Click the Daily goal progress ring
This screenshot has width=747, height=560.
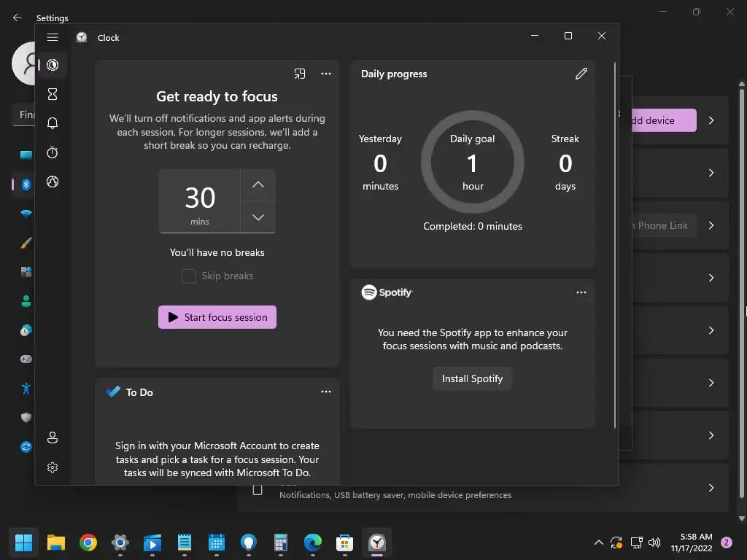pos(473,162)
